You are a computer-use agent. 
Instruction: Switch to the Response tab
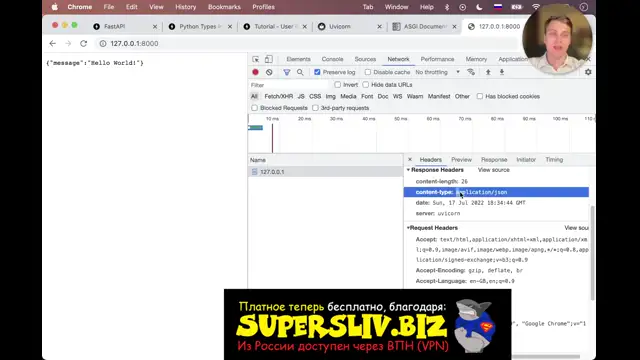(x=494, y=160)
